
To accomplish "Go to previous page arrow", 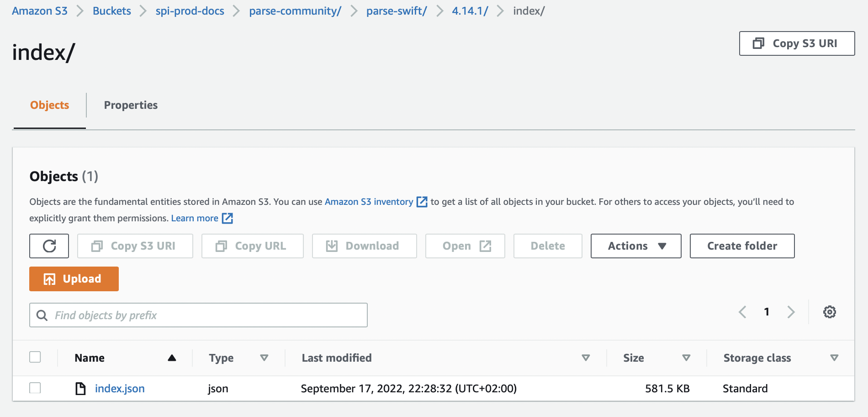I will [743, 312].
